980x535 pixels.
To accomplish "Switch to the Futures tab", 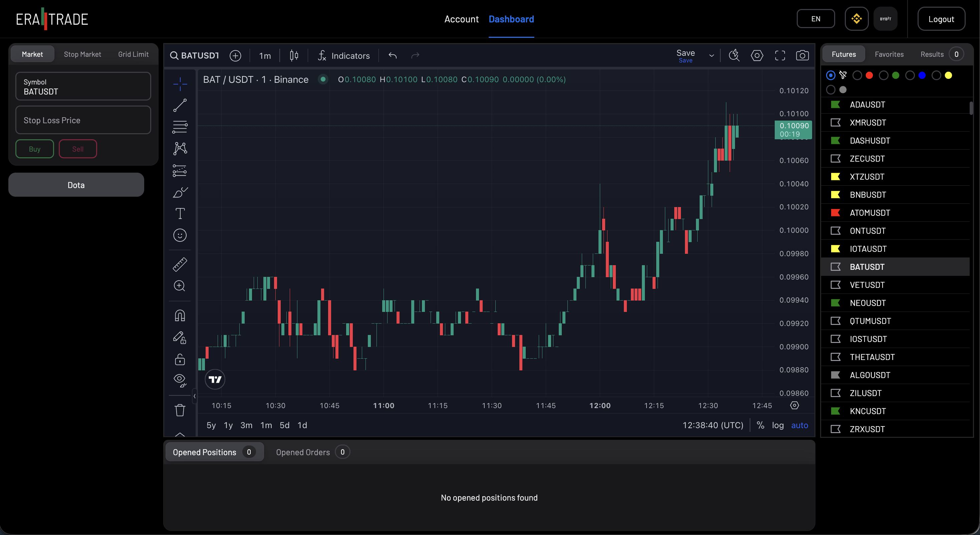I will click(843, 54).
